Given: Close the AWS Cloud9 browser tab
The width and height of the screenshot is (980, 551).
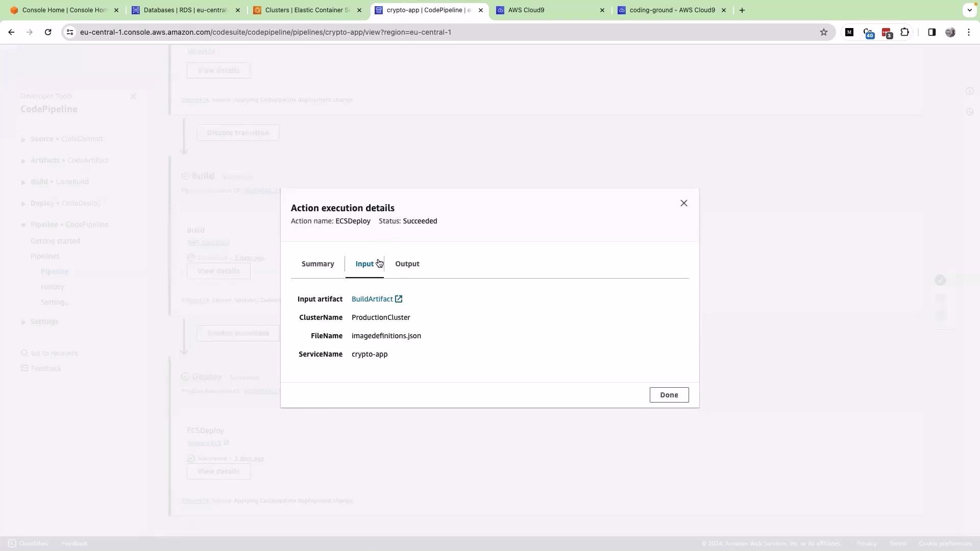Looking at the screenshot, I should 602,10.
